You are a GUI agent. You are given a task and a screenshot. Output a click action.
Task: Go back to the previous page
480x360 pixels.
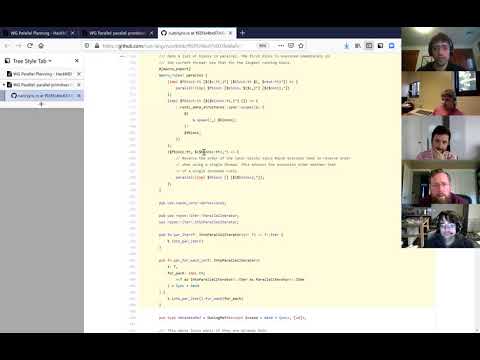click(7, 46)
